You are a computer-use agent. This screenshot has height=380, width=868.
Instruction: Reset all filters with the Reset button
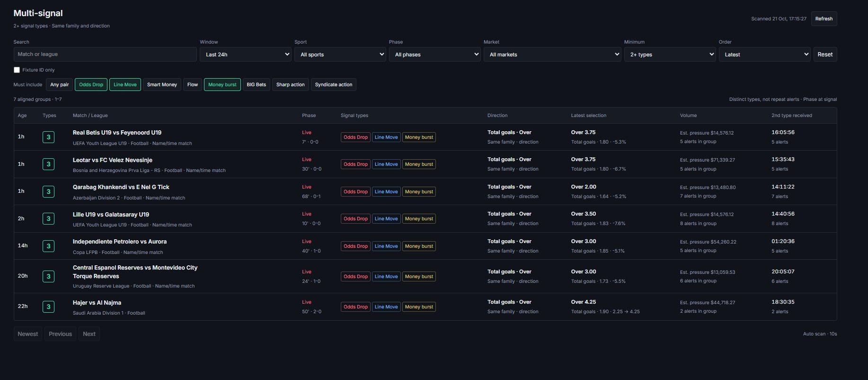click(825, 54)
